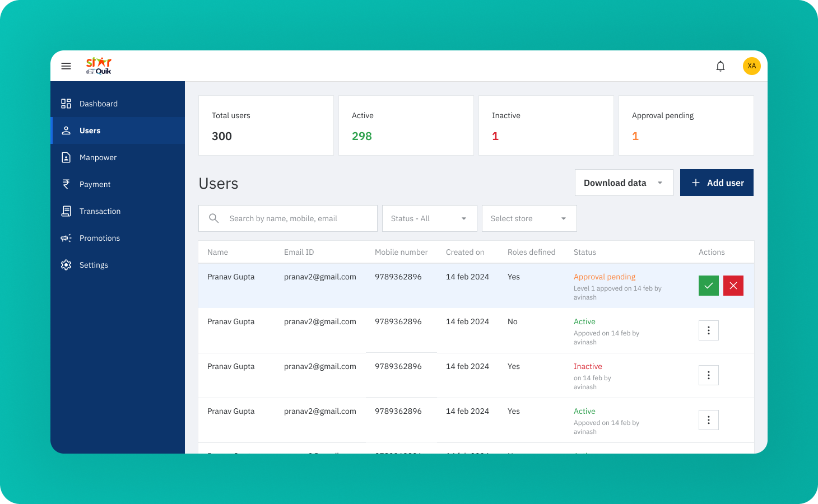
Task: Click the XA profile avatar
Action: click(x=751, y=66)
